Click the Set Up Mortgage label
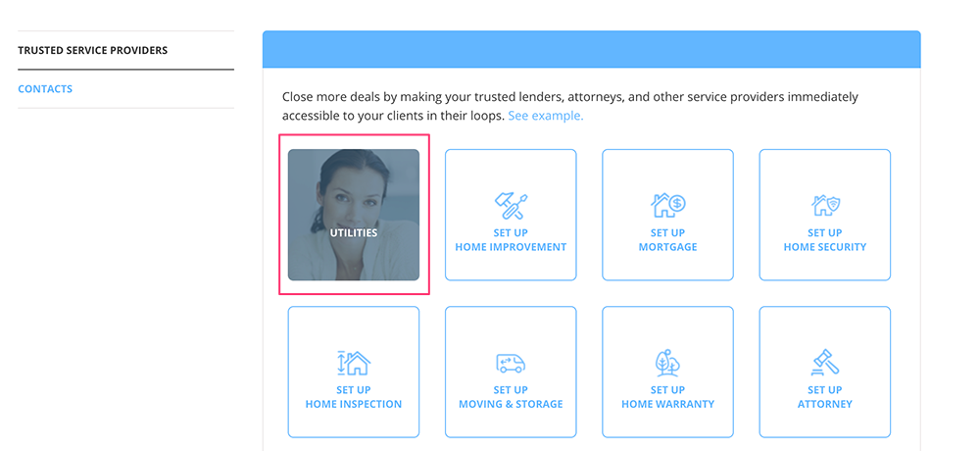 [x=667, y=239]
